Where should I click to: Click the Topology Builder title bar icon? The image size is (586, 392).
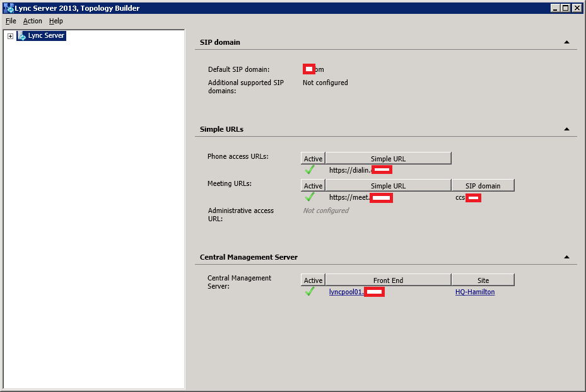(x=8, y=8)
